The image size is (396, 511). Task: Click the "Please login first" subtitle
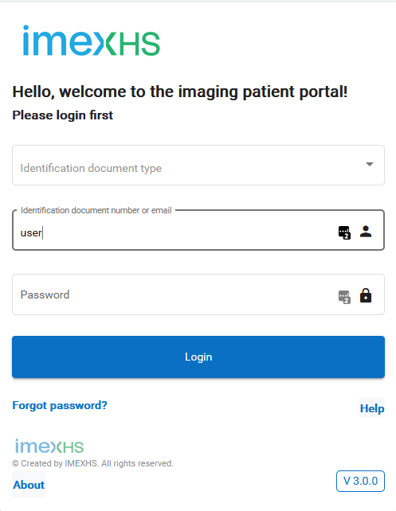pyautogui.click(x=63, y=115)
